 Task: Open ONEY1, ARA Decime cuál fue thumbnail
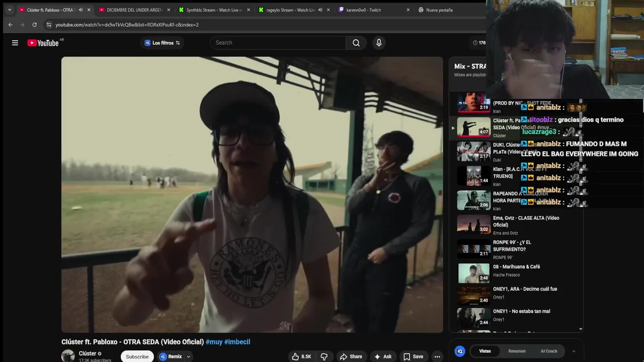(473, 296)
